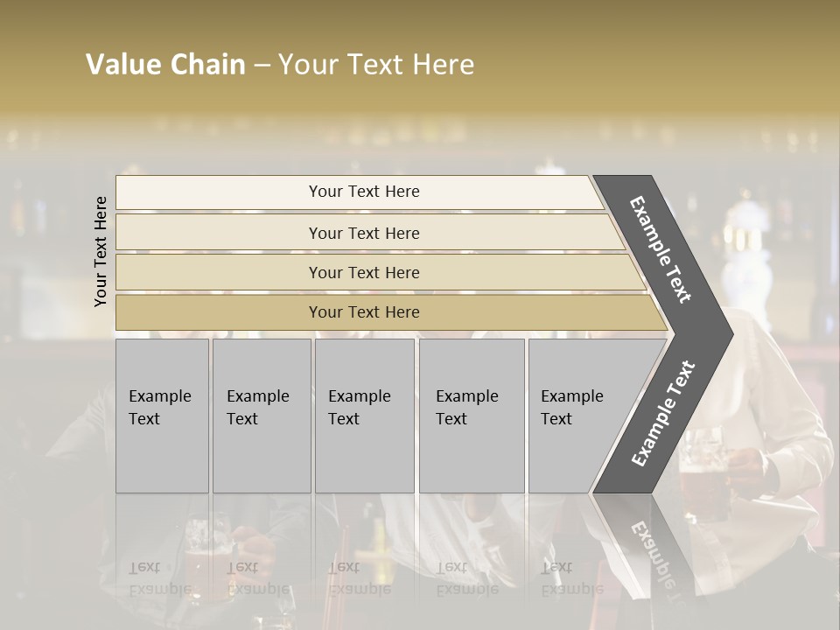Click the 'Value Chain' slide title

[165, 65]
